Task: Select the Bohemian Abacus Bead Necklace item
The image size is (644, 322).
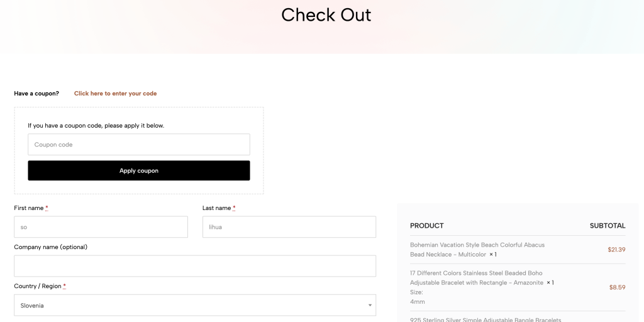Action: [x=477, y=250]
